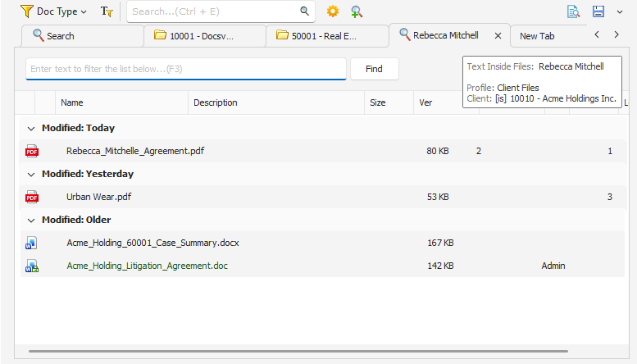Image resolution: width=637 pixels, height=364 pixels.
Task: Select Acme_Holding_Litigation_Agreement.doc file name
Action: 147,266
